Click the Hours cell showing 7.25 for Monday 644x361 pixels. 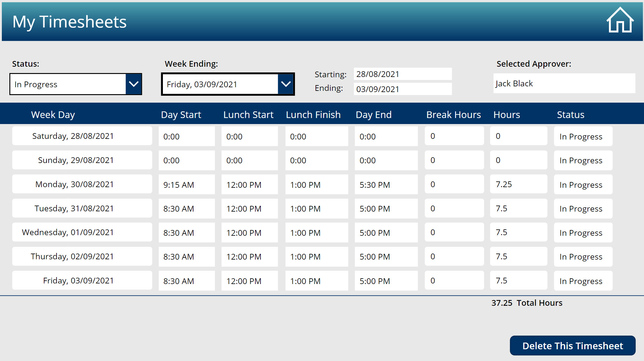519,184
